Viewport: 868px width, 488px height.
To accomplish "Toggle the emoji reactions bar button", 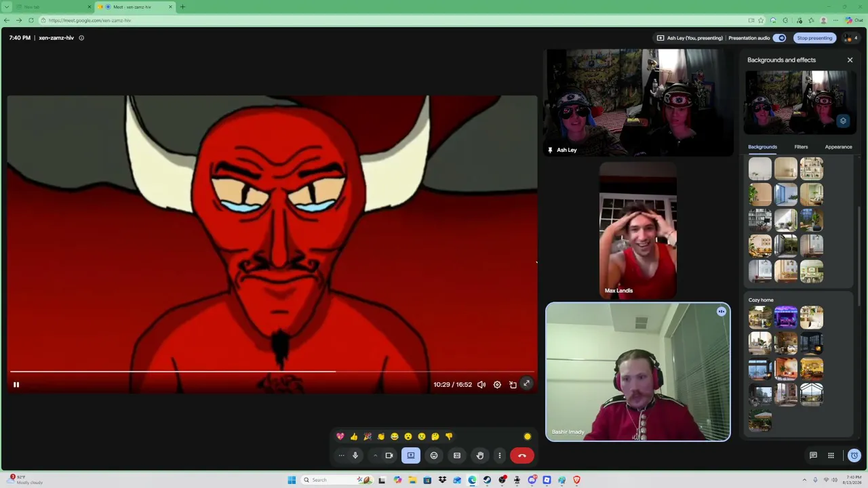I will (x=434, y=455).
